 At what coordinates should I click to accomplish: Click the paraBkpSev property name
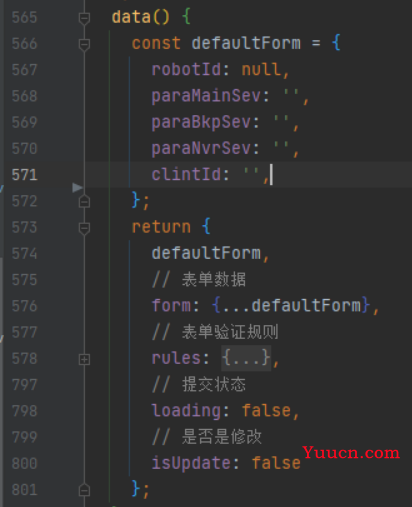tap(201, 122)
